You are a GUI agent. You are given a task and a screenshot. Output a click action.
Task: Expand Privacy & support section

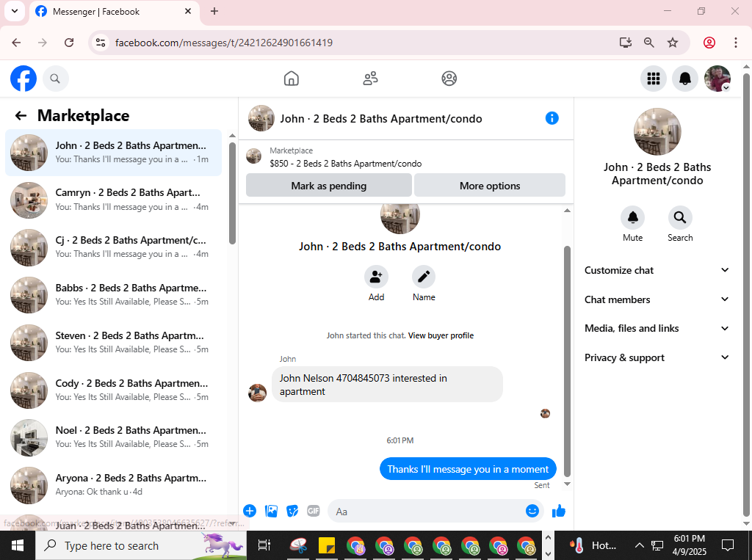pyautogui.click(x=657, y=357)
